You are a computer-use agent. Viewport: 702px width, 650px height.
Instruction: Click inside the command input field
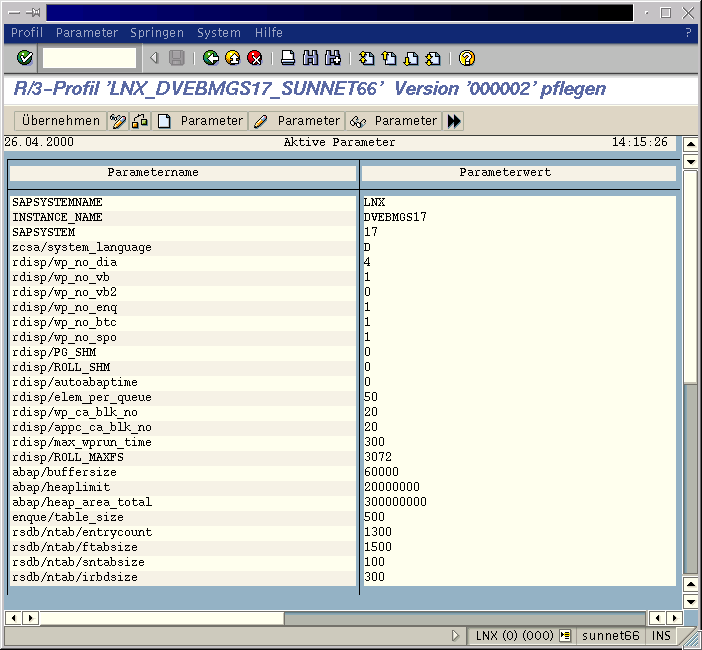click(89, 58)
